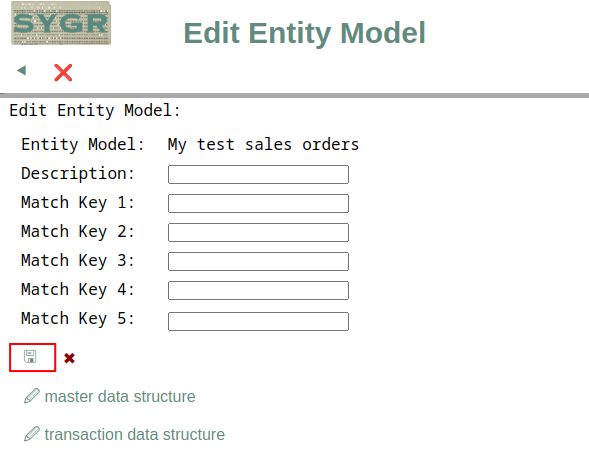Focus the Match Key 1 field
Image resolution: width=589 pixels, height=470 pixels.
[258, 203]
